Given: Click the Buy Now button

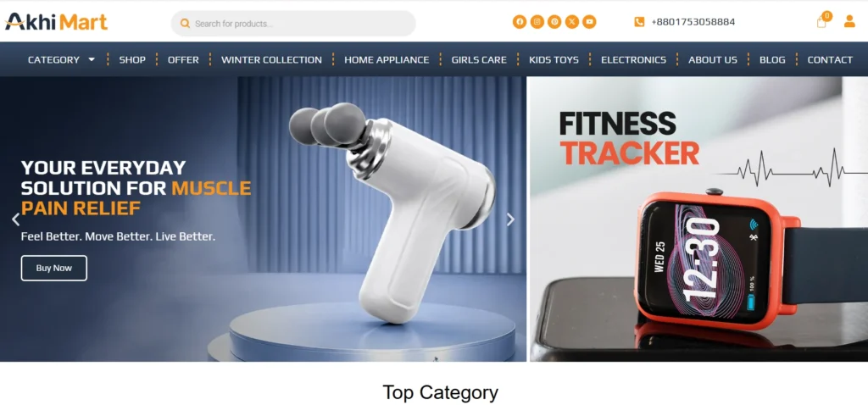Looking at the screenshot, I should point(54,269).
